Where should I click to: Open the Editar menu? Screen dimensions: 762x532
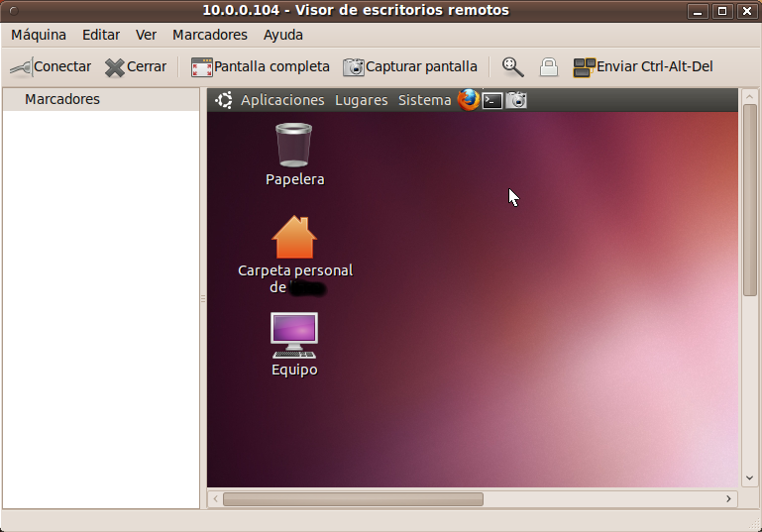point(101,35)
